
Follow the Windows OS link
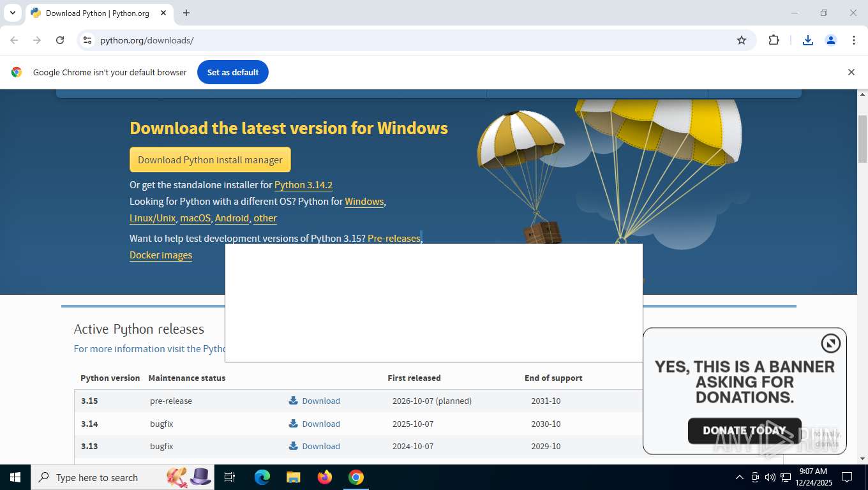364,201
